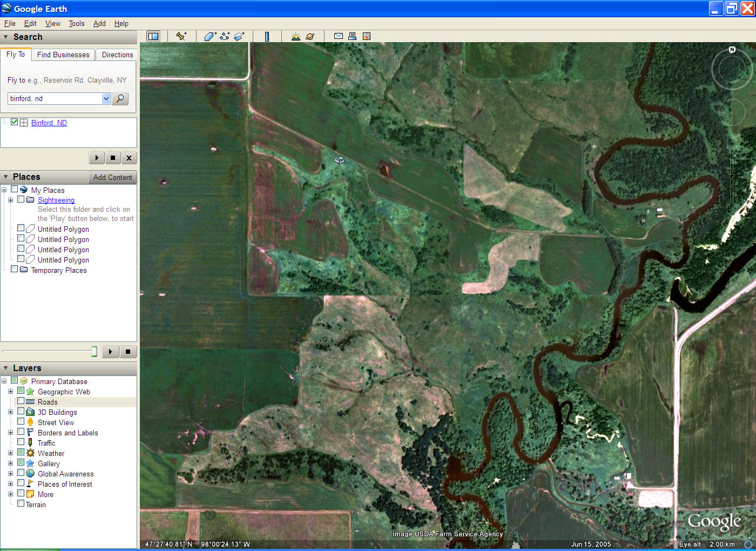Click the Street View pegman icon
756x551 pixels.
click(30, 422)
